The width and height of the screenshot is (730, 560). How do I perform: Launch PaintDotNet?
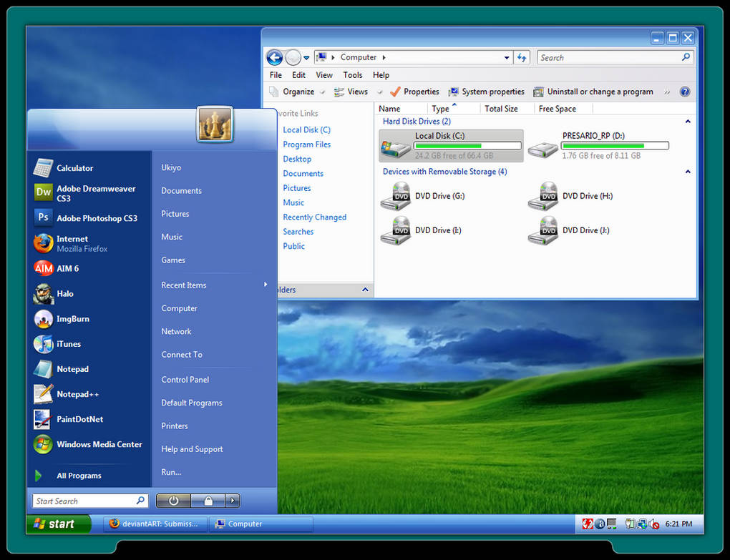point(89,419)
